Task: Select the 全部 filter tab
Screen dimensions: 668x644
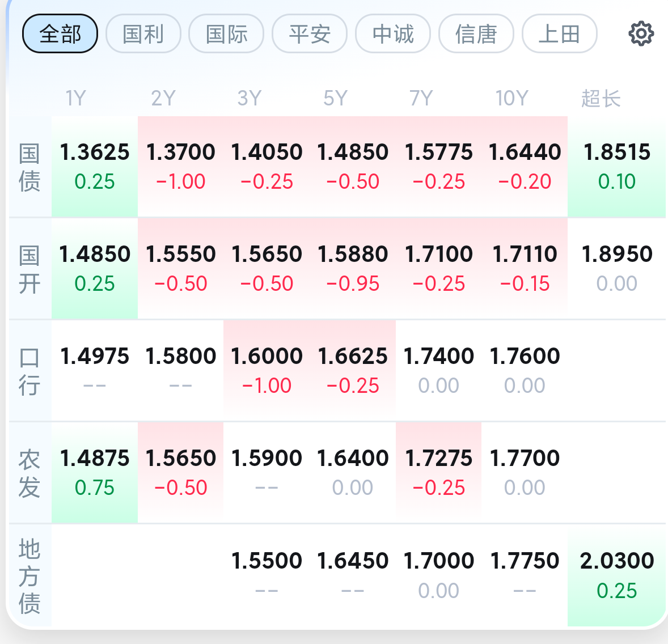Action: click(x=60, y=33)
